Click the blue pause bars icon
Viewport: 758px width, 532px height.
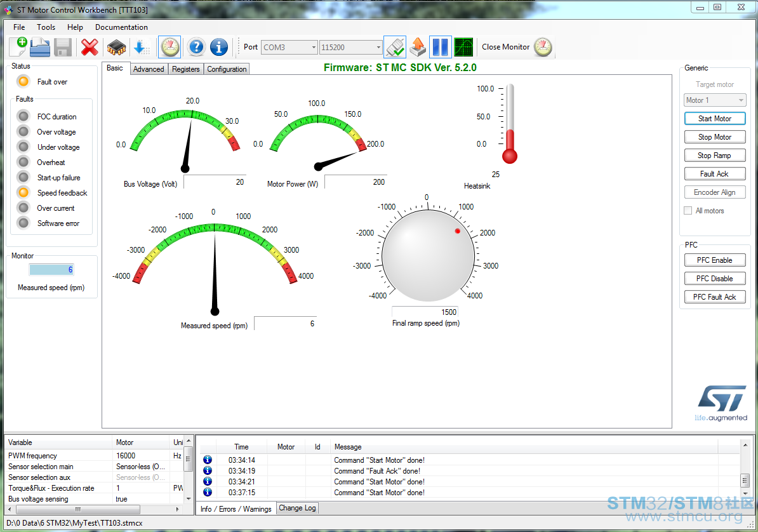[x=441, y=47]
